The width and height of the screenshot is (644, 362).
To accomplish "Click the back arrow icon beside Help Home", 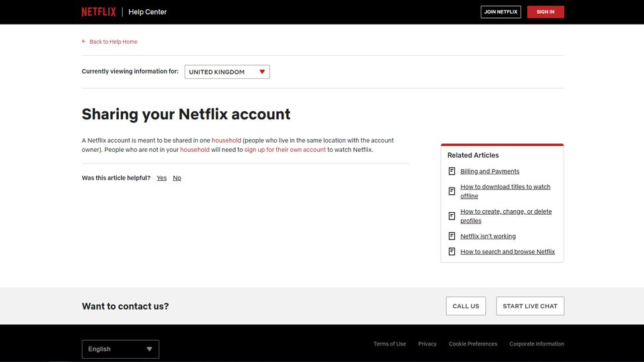I will (x=84, y=41).
